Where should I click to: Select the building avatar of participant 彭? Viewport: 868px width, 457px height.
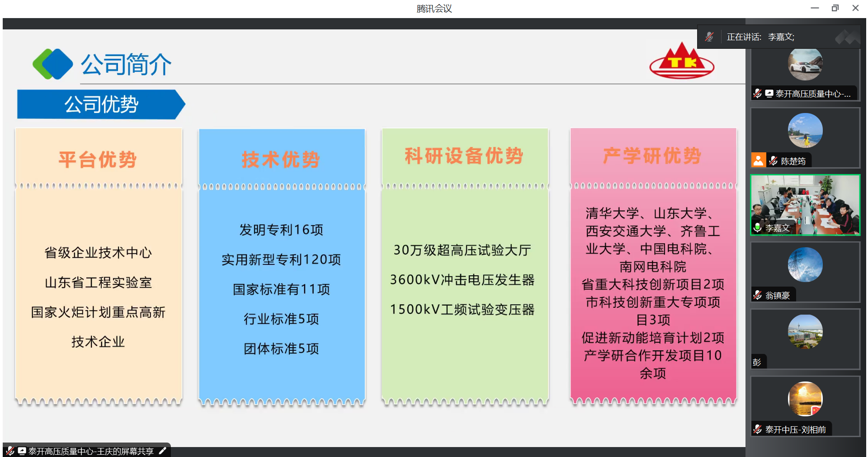point(805,332)
